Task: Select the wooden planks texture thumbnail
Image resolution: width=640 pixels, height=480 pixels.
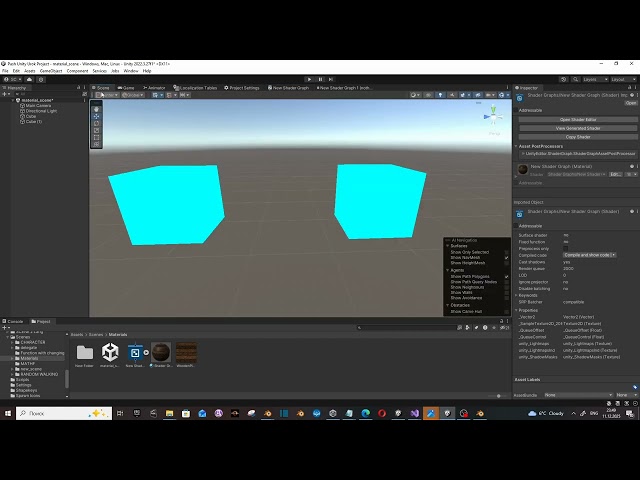Action: 186,355
